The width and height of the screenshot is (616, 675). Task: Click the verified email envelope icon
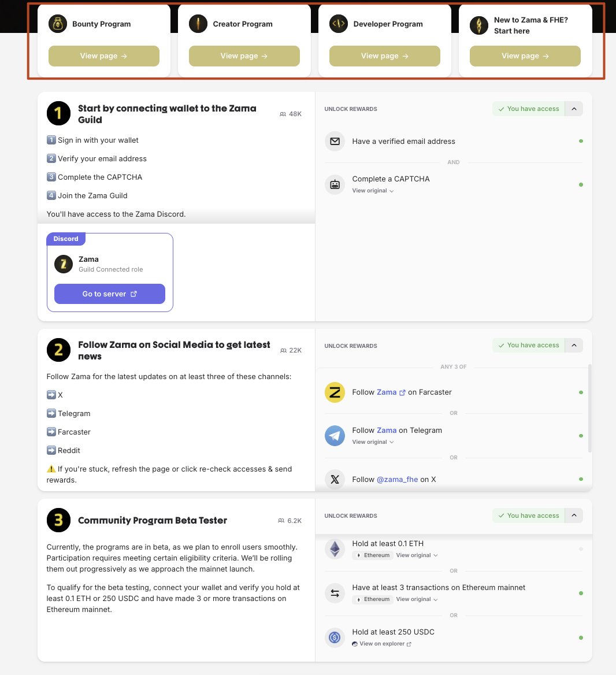(x=335, y=142)
